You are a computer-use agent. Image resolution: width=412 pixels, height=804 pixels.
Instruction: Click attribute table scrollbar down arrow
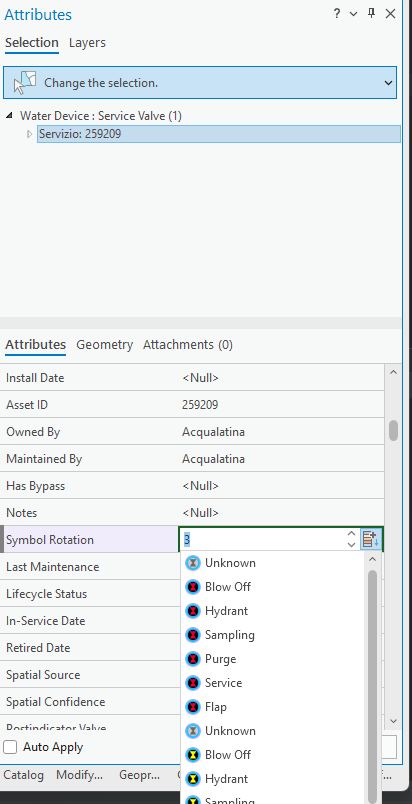[393, 721]
